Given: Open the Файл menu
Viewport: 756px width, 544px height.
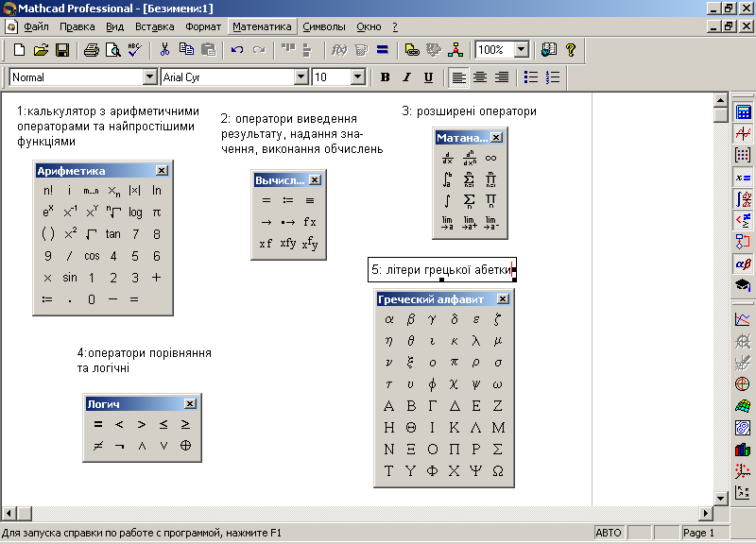Looking at the screenshot, I should click(x=36, y=27).
